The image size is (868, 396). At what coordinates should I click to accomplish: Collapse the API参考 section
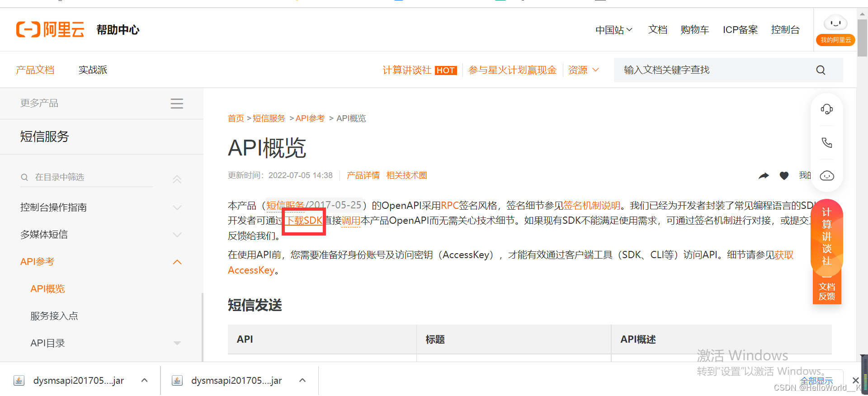click(x=177, y=262)
